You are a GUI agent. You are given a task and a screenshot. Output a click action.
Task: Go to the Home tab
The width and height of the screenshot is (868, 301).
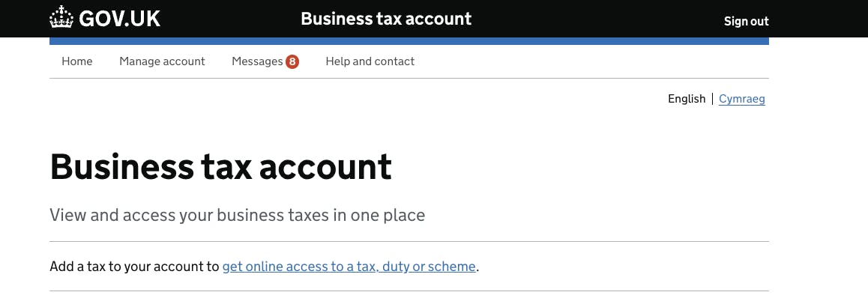(77, 61)
